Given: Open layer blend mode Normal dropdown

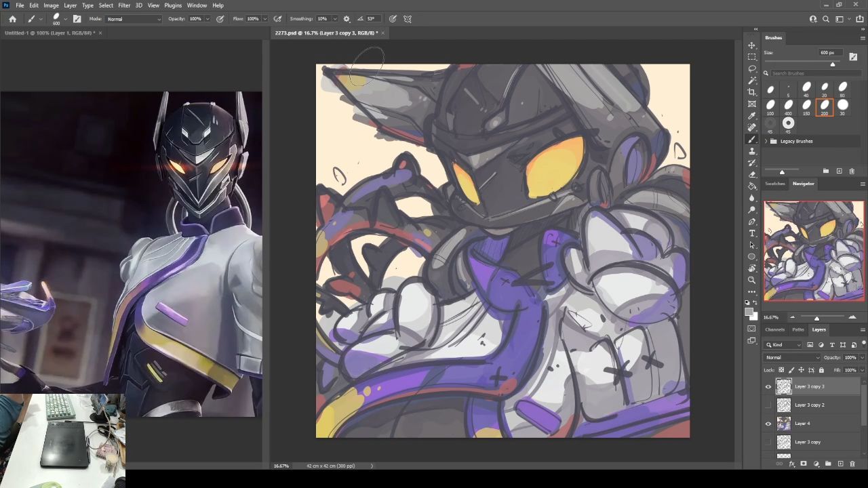Looking at the screenshot, I should point(792,358).
